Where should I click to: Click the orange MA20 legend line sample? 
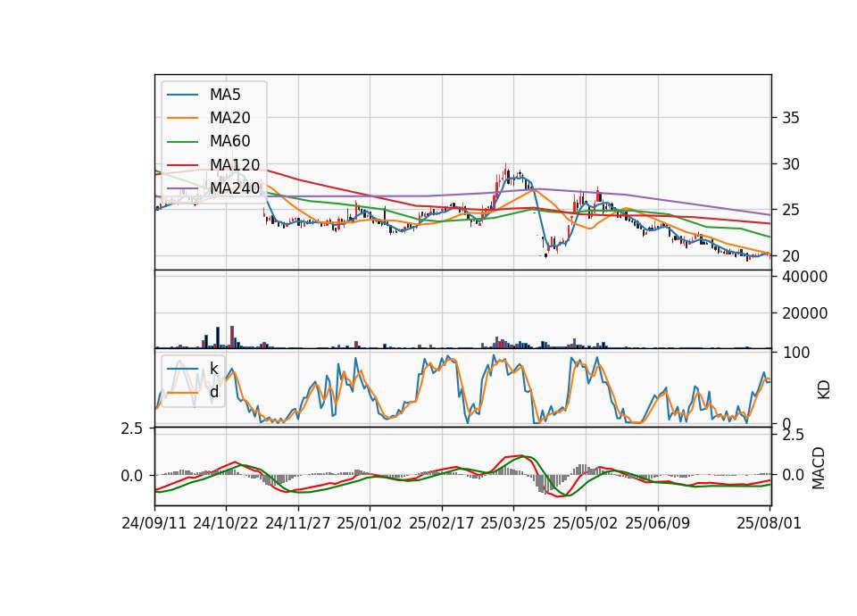182,119
